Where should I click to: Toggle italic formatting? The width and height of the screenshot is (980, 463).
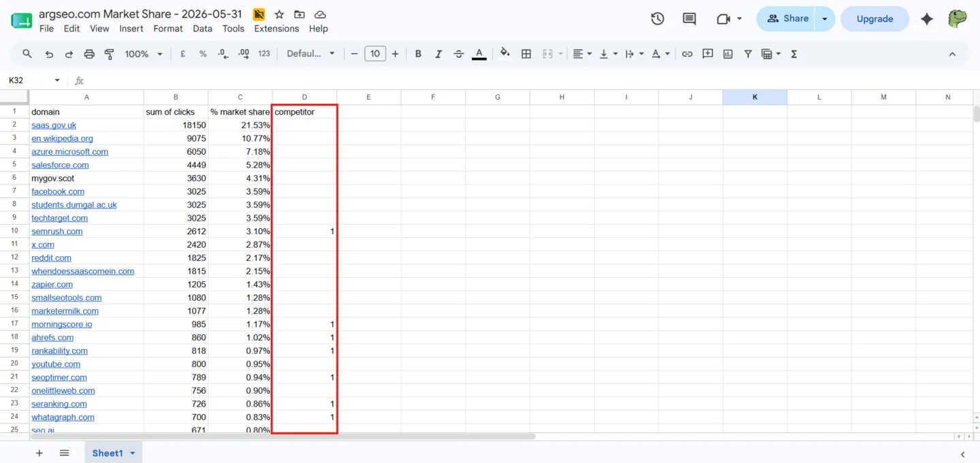pos(438,54)
